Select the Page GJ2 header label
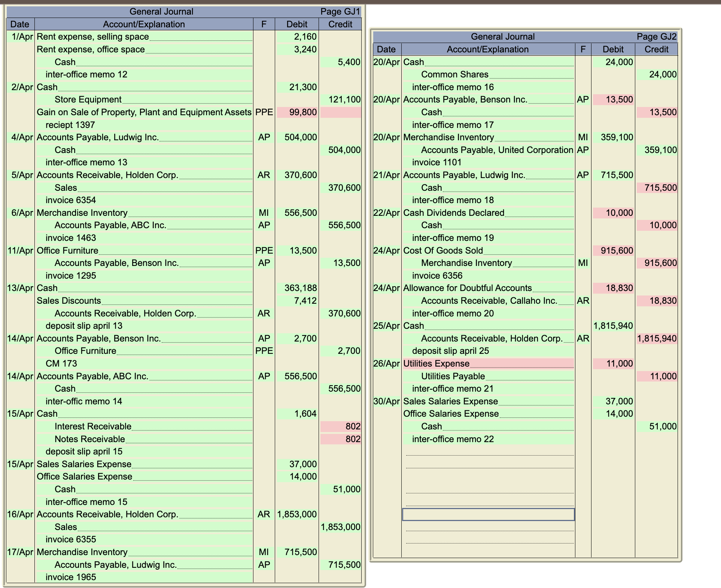The width and height of the screenshot is (721, 588). pyautogui.click(x=656, y=37)
